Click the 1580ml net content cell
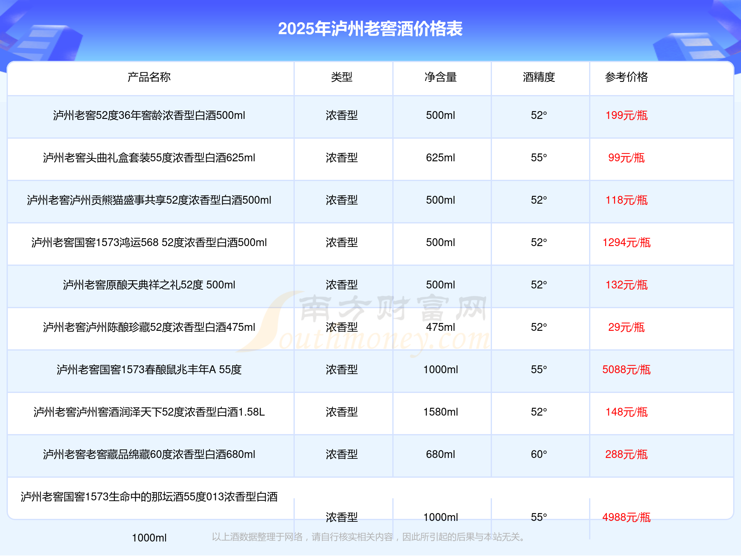 click(440, 412)
